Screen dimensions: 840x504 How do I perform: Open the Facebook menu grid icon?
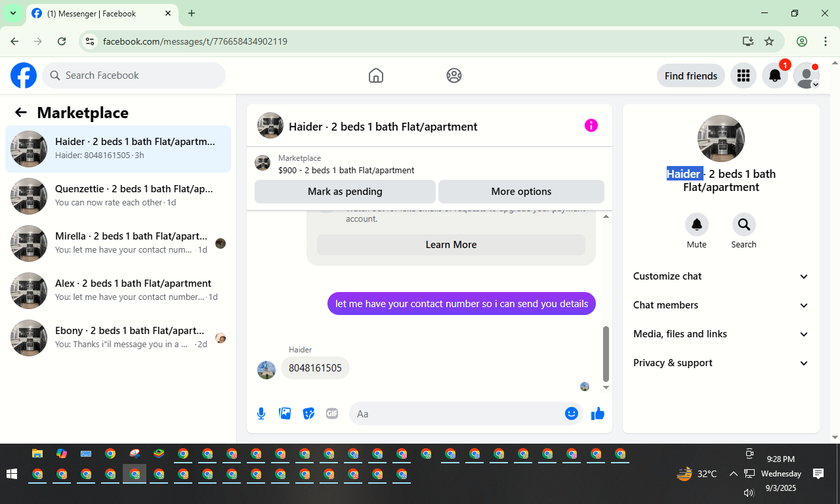point(744,75)
